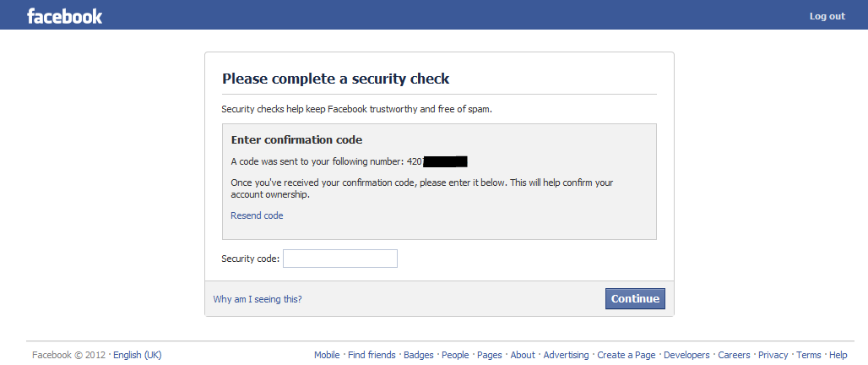The image size is (868, 365).
Task: View Terms from the footer
Action: click(808, 355)
